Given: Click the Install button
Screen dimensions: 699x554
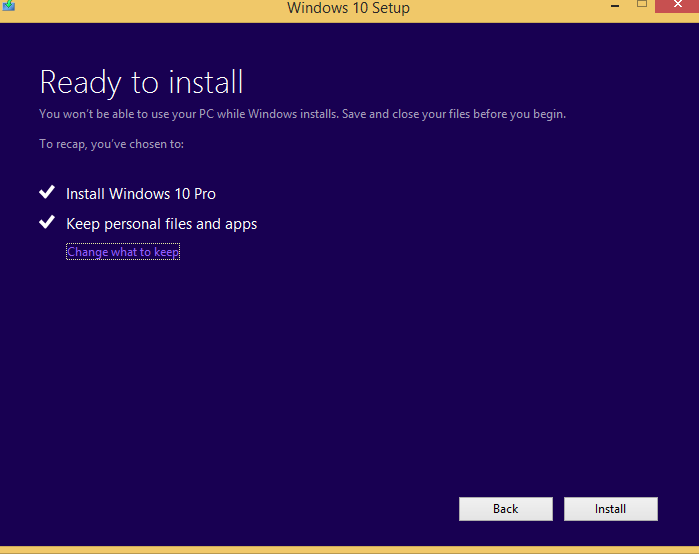Looking at the screenshot, I should (610, 509).
